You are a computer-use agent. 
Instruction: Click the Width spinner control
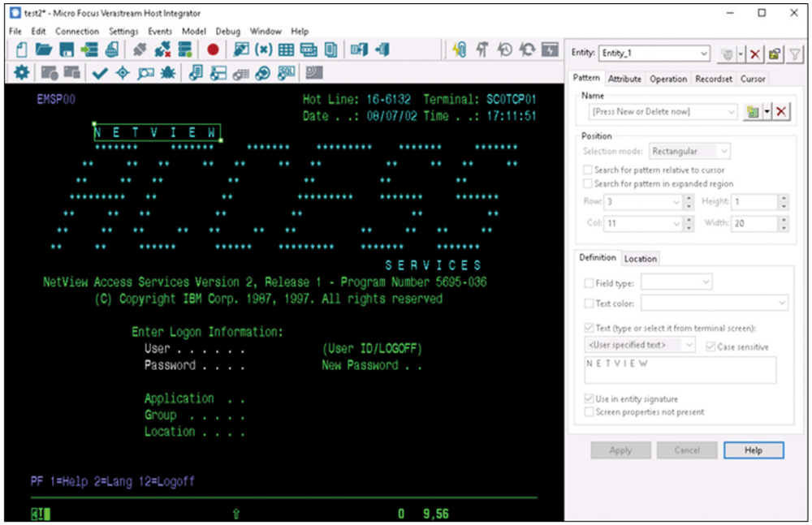[x=784, y=224]
